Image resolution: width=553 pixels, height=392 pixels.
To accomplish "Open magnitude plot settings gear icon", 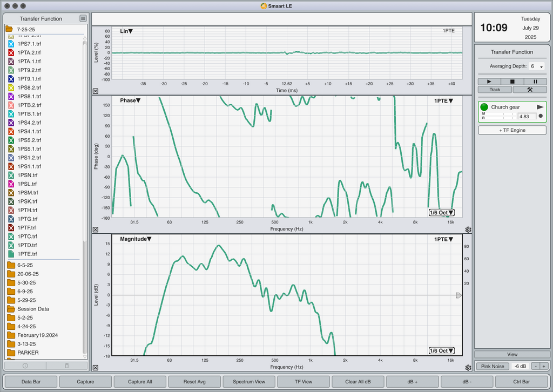I will click(x=468, y=368).
